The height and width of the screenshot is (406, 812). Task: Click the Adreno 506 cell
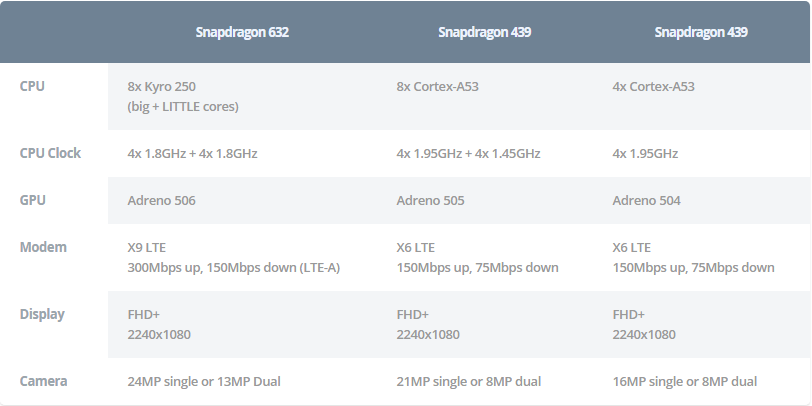click(162, 200)
